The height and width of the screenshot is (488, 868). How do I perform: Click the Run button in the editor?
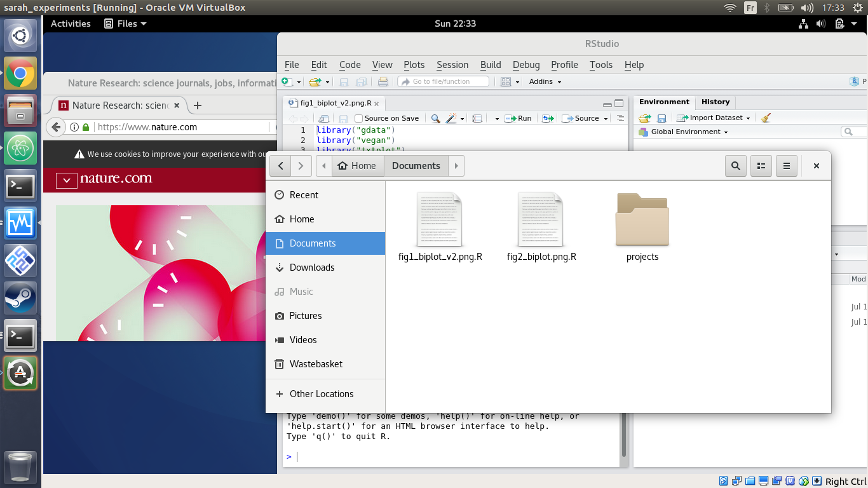pos(519,118)
